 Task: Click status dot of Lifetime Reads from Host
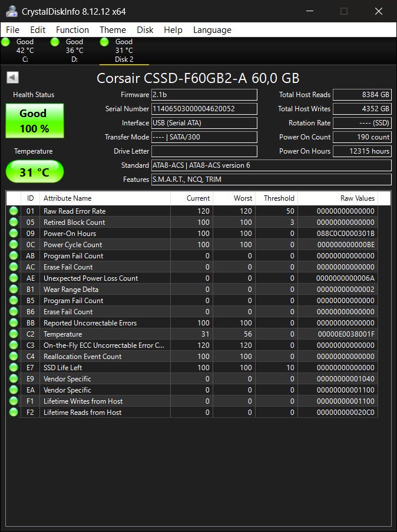point(14,413)
